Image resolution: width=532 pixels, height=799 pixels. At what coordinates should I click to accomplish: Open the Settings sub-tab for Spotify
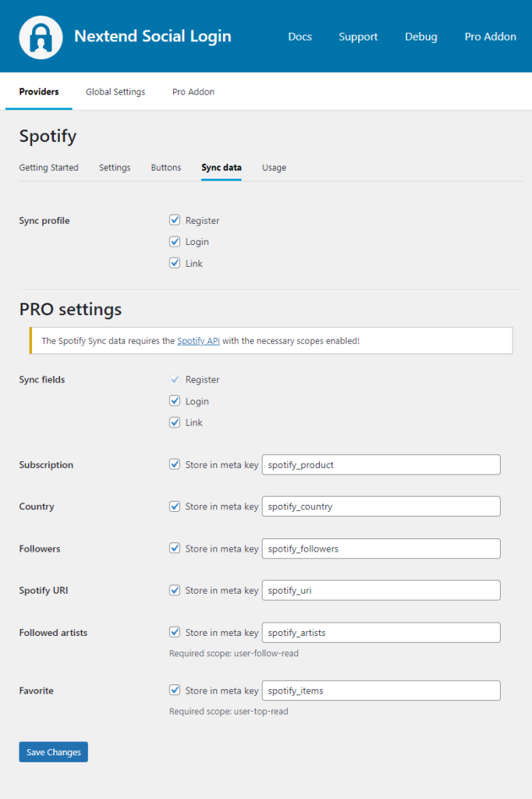point(115,168)
